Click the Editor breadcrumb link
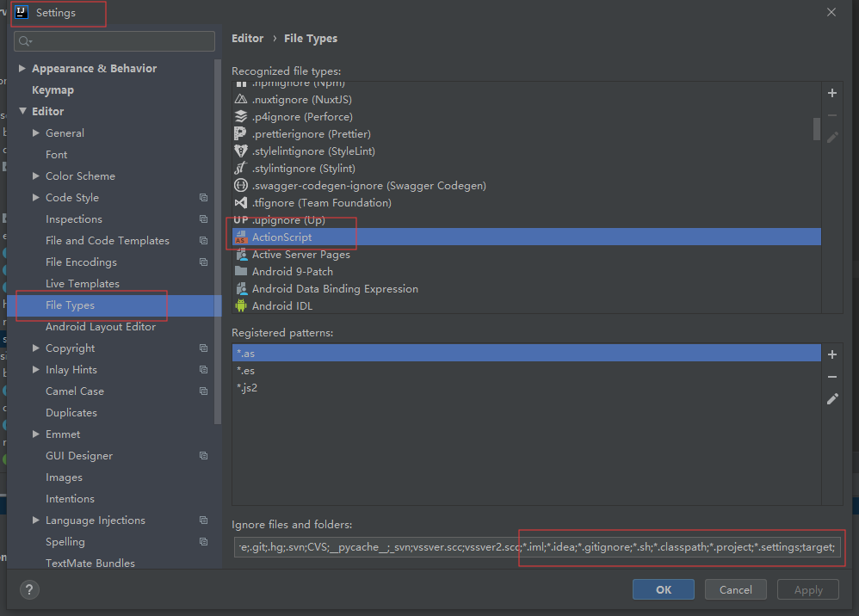 coord(248,39)
